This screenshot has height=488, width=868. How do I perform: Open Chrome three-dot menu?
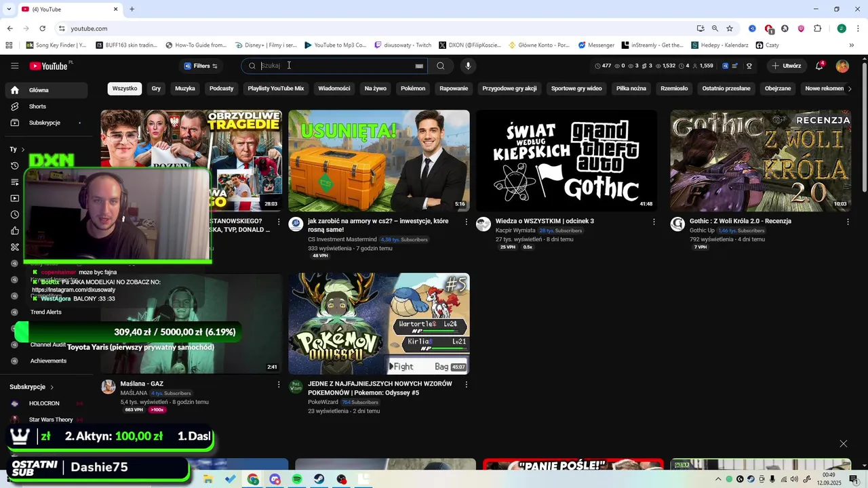tap(858, 28)
